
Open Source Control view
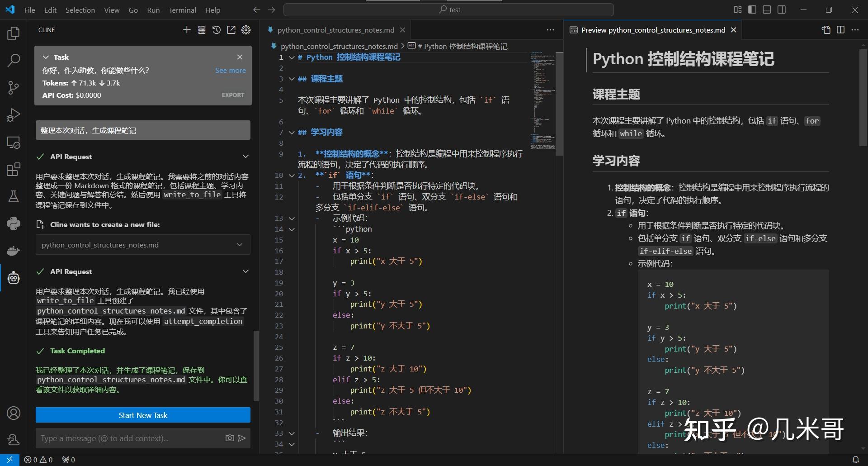point(14,87)
